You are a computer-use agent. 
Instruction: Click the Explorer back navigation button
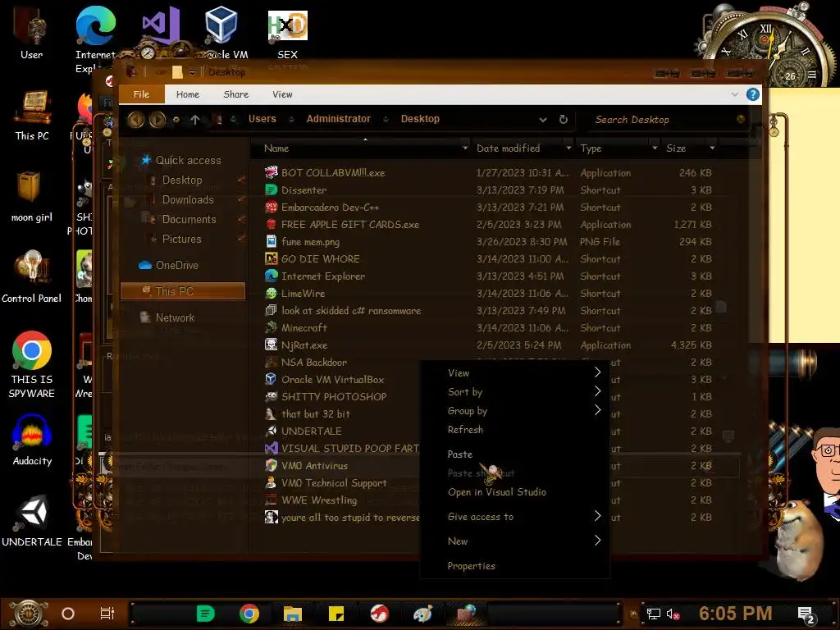(135, 120)
